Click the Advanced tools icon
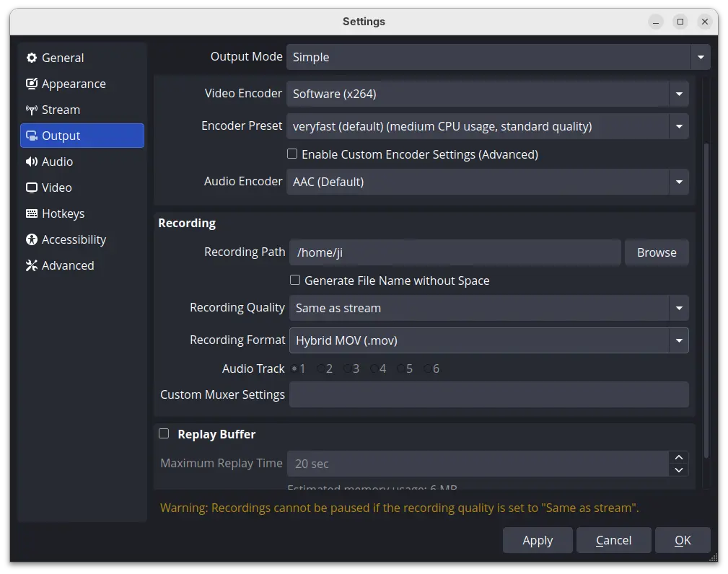 32,265
